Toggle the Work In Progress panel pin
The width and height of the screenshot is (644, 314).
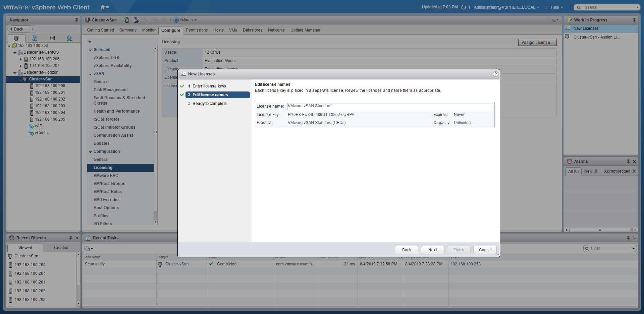[634, 20]
